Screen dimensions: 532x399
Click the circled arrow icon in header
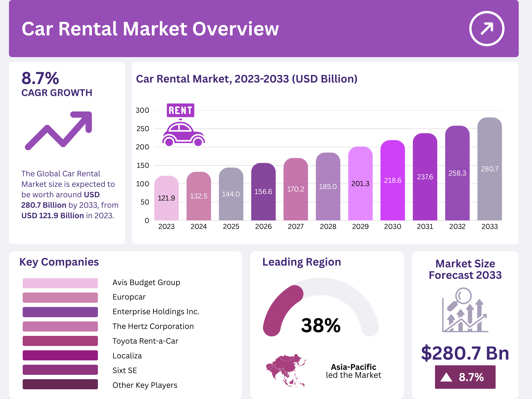click(x=487, y=29)
